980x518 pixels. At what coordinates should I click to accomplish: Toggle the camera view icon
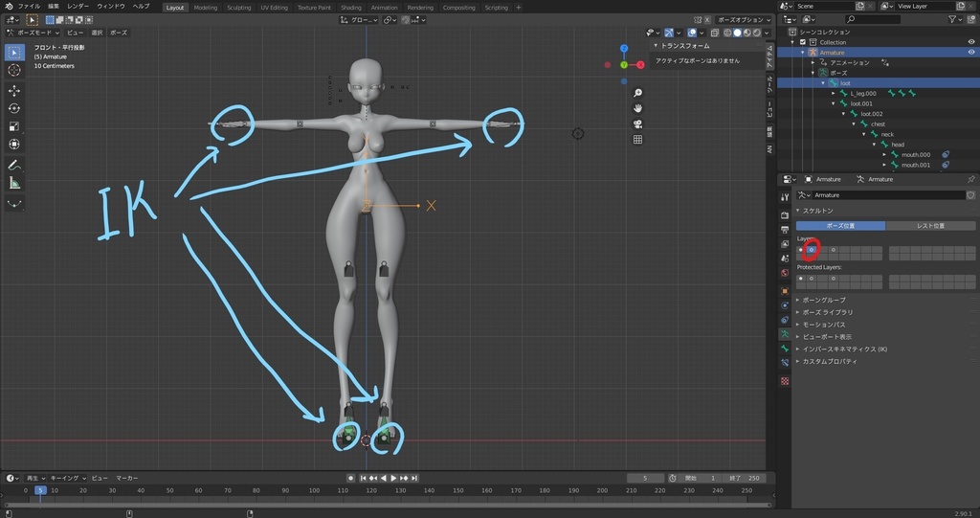(637, 124)
